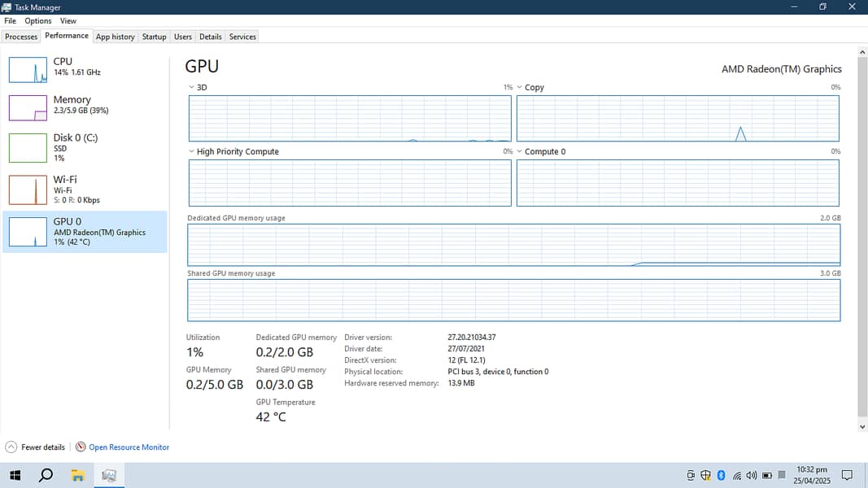
Task: Click the battery status tray icon
Action: 766,475
